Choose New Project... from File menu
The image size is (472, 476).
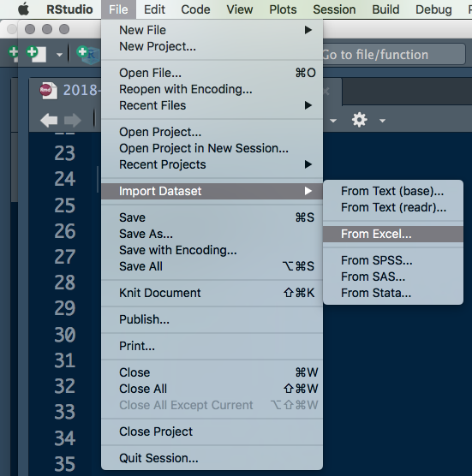[x=212, y=46]
